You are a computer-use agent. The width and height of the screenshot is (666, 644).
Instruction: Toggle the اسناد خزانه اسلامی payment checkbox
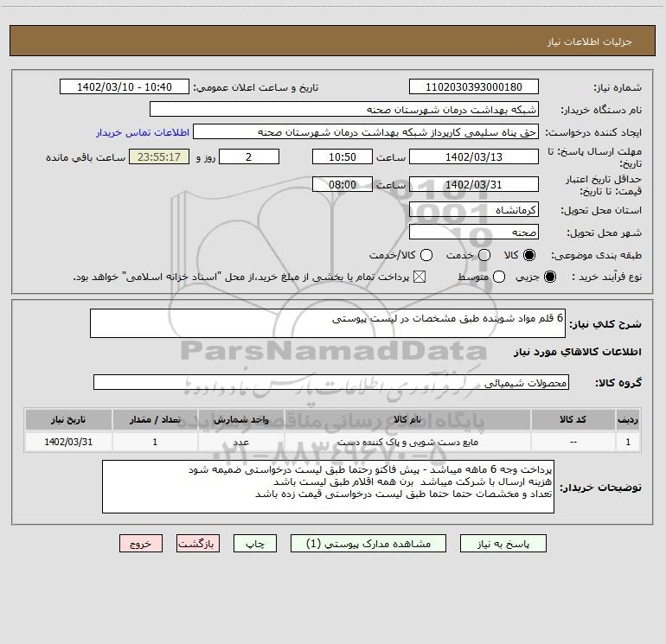point(419,277)
